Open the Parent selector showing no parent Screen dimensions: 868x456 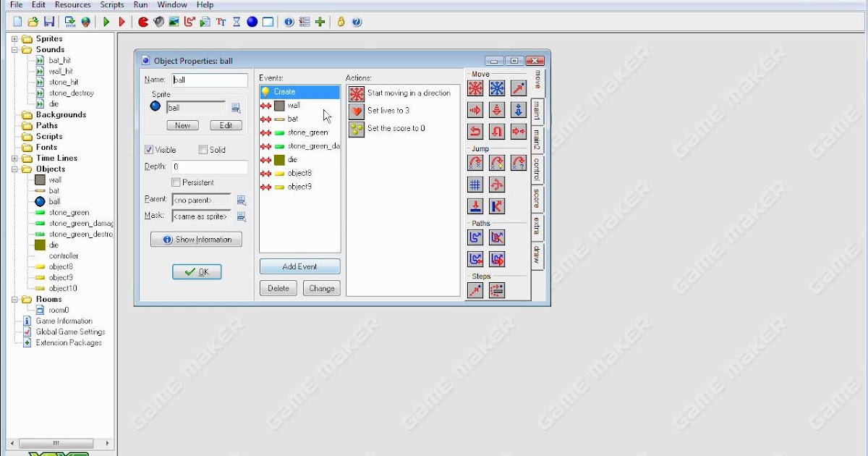[x=201, y=200]
